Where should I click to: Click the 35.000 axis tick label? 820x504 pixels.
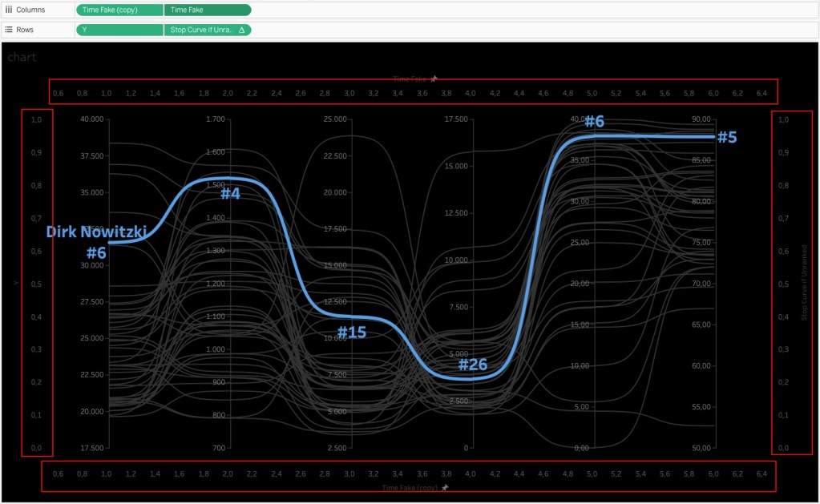click(92, 192)
